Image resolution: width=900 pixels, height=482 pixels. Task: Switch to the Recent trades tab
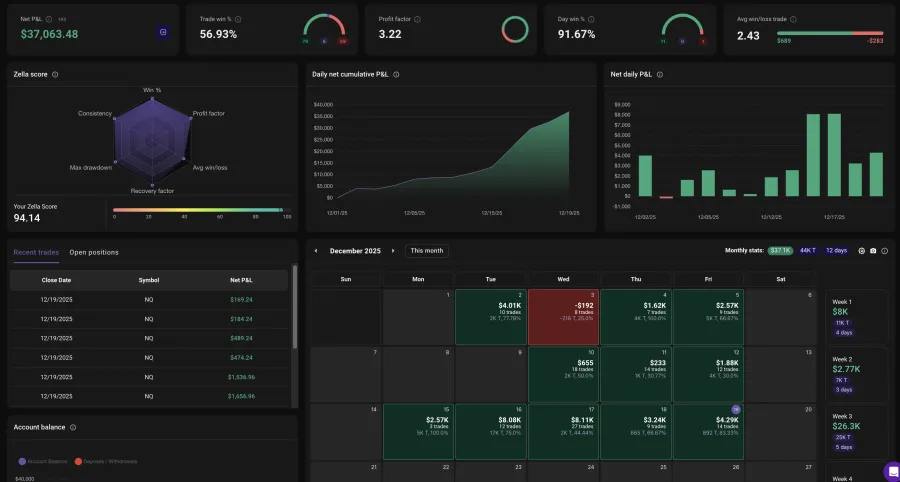pyautogui.click(x=36, y=252)
